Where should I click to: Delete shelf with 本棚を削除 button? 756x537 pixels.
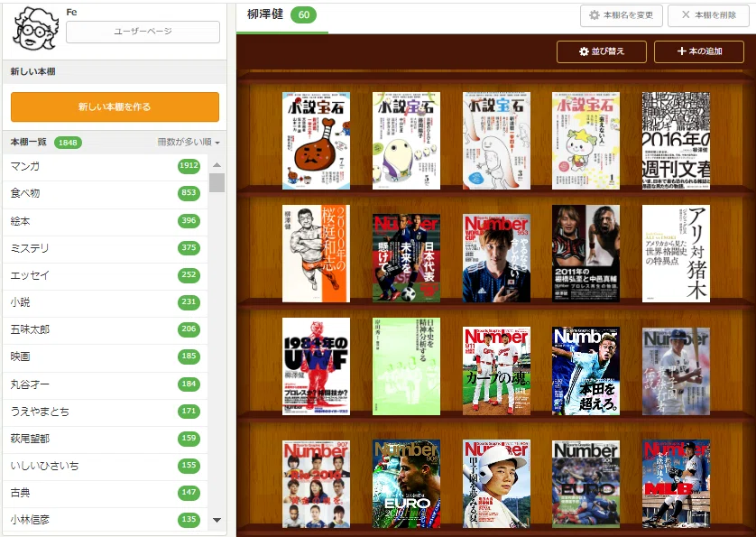click(708, 15)
